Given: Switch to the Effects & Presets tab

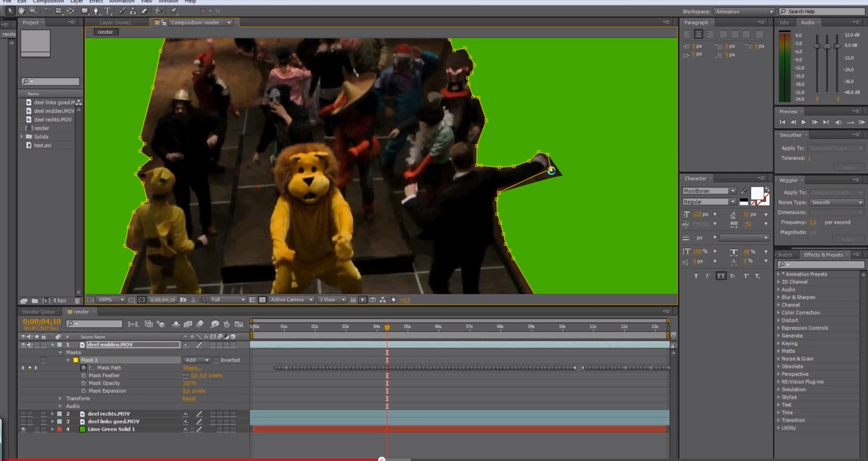Looking at the screenshot, I should pyautogui.click(x=824, y=254).
